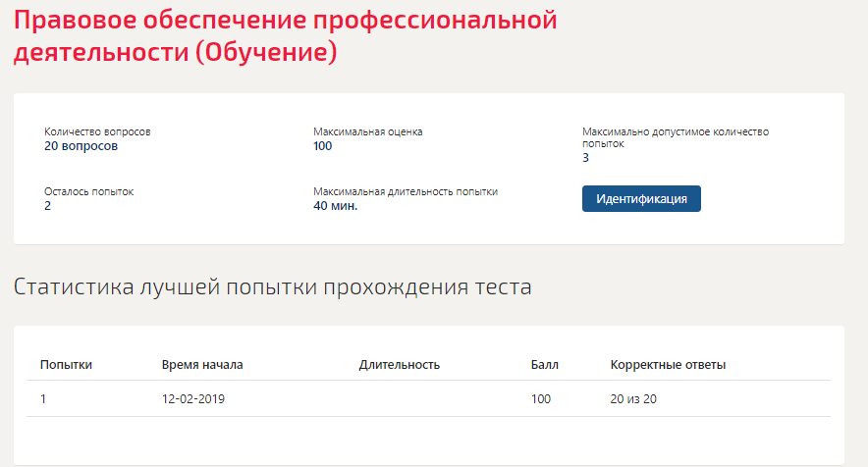Click the Максимальная длительность попытки label
This screenshot has height=467, width=868.
tap(406, 191)
